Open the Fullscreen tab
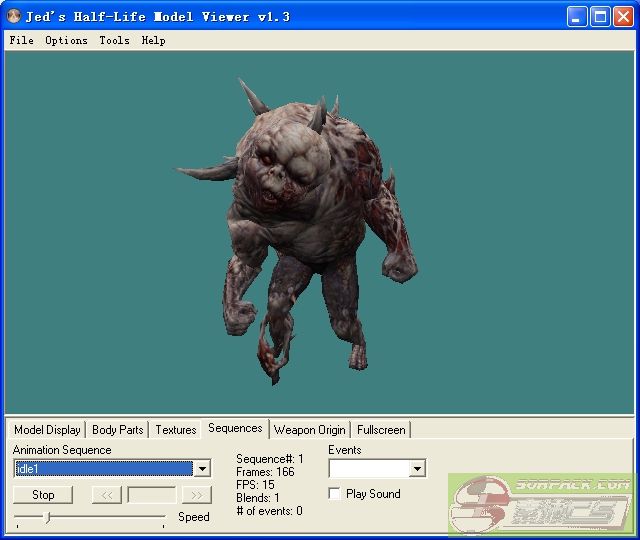The width and height of the screenshot is (640, 540). click(x=381, y=430)
